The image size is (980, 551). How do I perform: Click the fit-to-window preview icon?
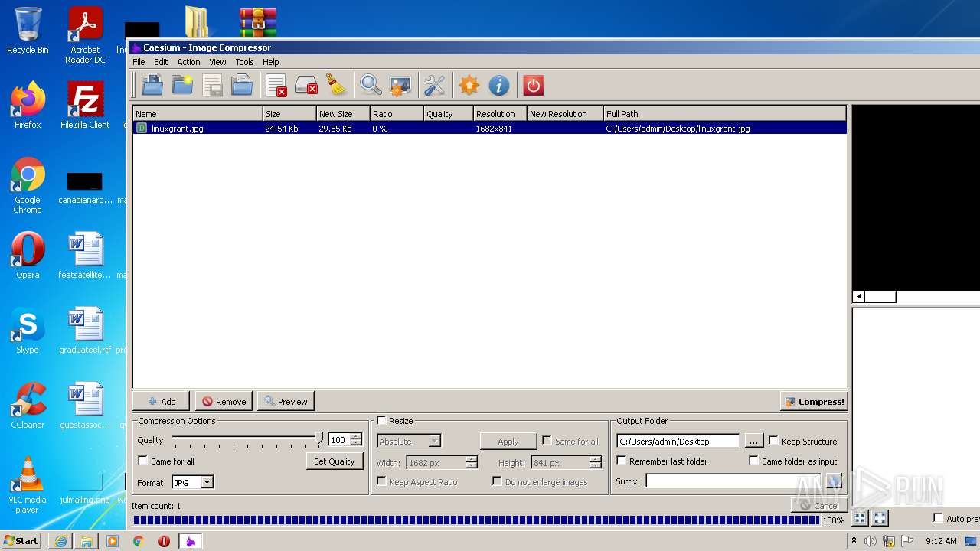(x=860, y=518)
